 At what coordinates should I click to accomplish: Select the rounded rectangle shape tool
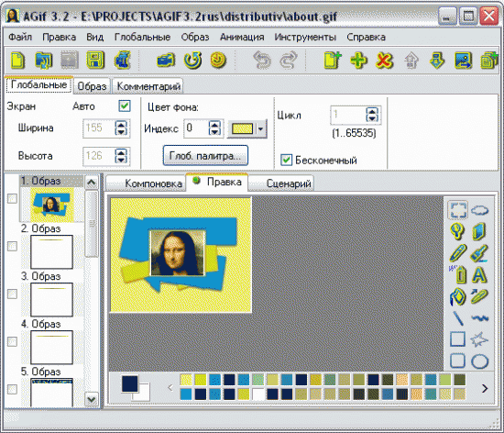[457, 361]
